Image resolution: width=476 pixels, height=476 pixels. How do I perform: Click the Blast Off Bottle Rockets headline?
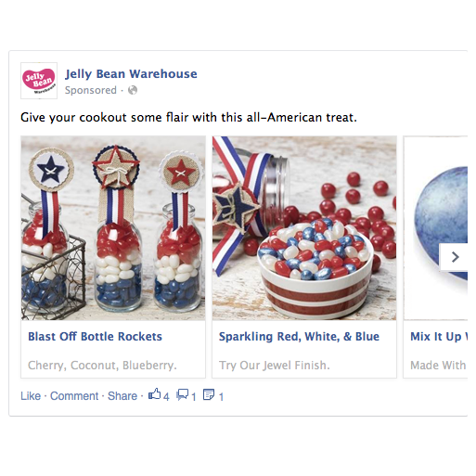point(95,337)
